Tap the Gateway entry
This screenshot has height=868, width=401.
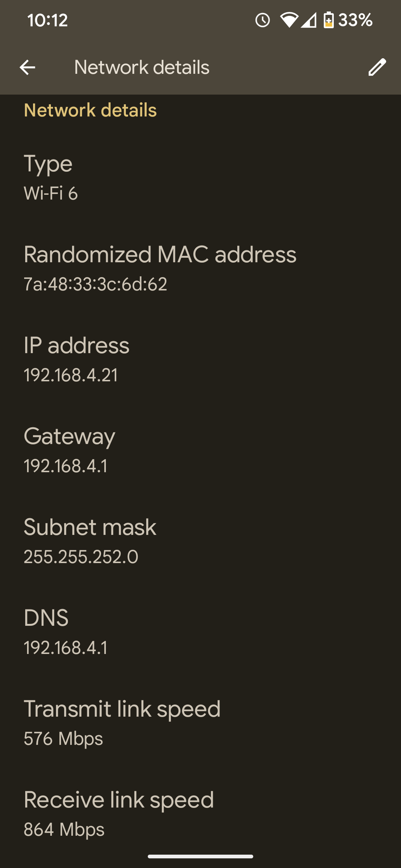click(200, 451)
